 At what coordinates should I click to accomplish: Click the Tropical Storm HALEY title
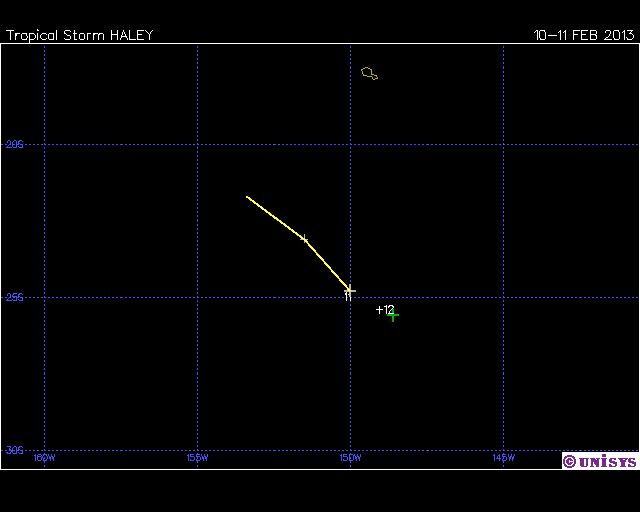coord(80,35)
